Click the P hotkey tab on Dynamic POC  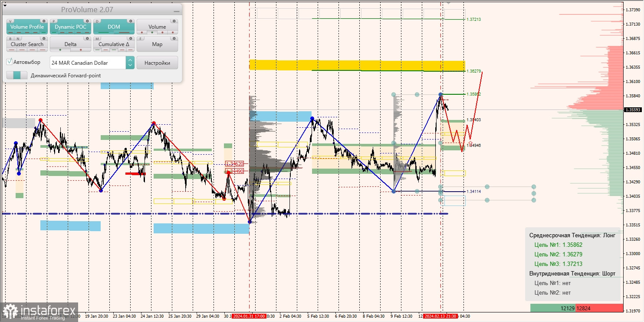(54, 21)
